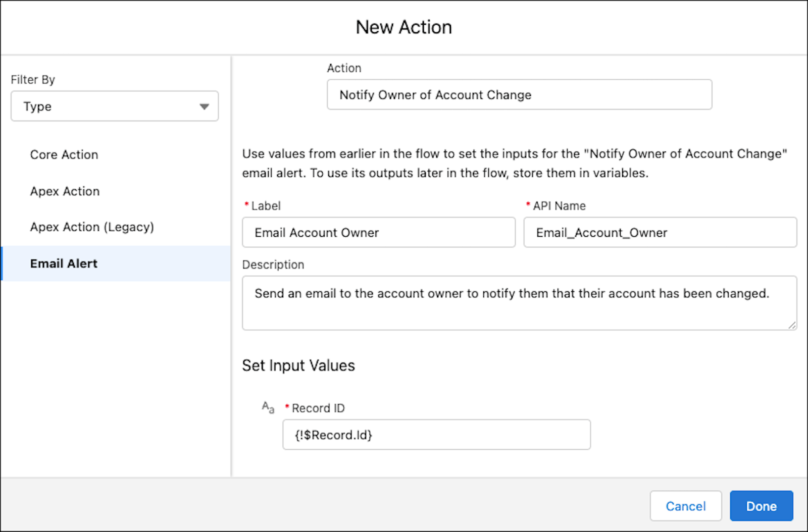
Task: Click inside the Label field
Action: pos(378,232)
